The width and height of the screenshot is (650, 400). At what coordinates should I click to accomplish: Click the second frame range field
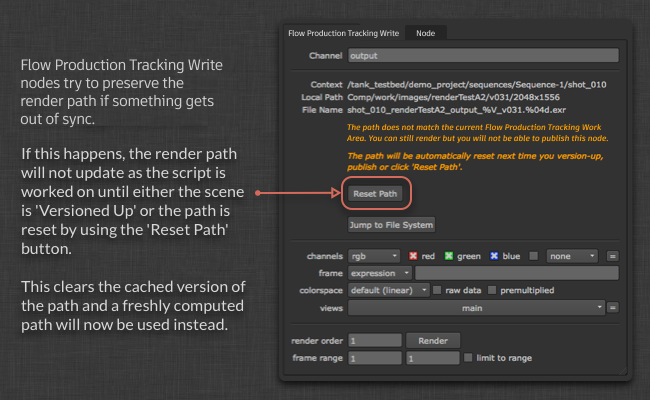point(433,358)
